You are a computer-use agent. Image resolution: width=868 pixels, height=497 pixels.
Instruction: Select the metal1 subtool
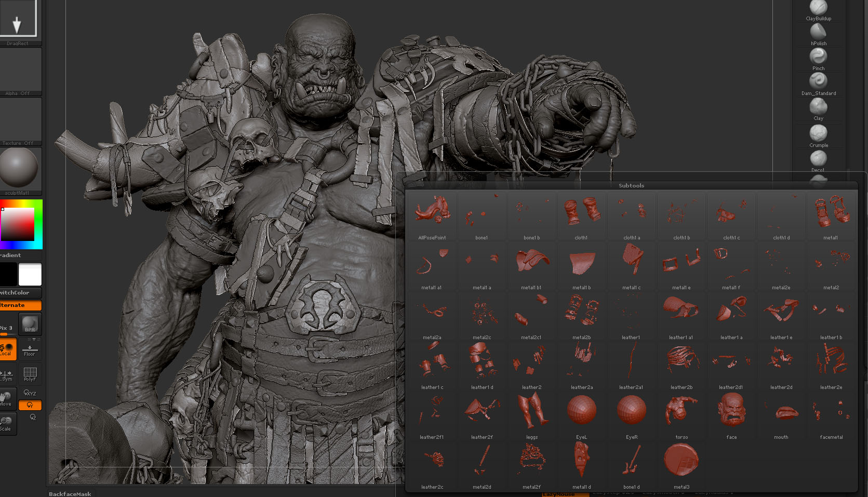831,217
